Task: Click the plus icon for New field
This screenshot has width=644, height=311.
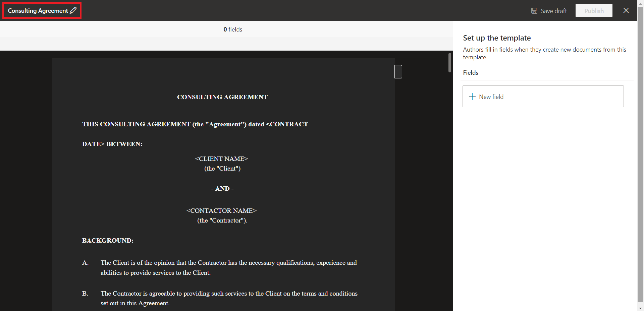Action: point(472,97)
